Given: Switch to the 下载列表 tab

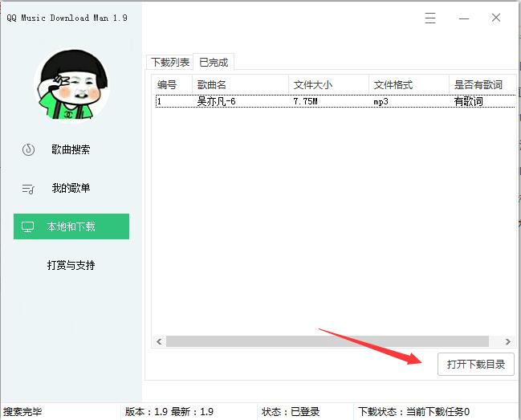Looking at the screenshot, I should point(169,63).
